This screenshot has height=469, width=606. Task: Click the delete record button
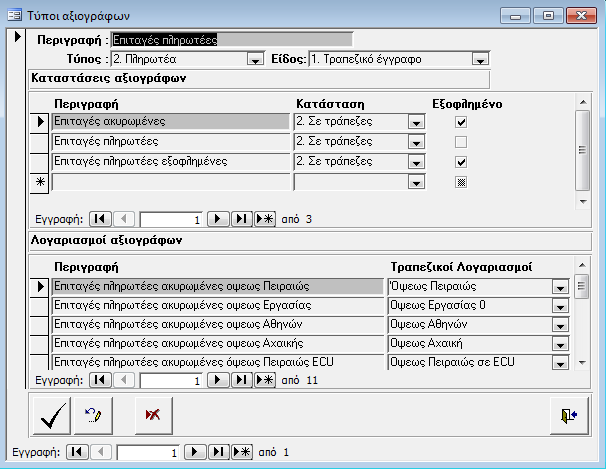153,415
